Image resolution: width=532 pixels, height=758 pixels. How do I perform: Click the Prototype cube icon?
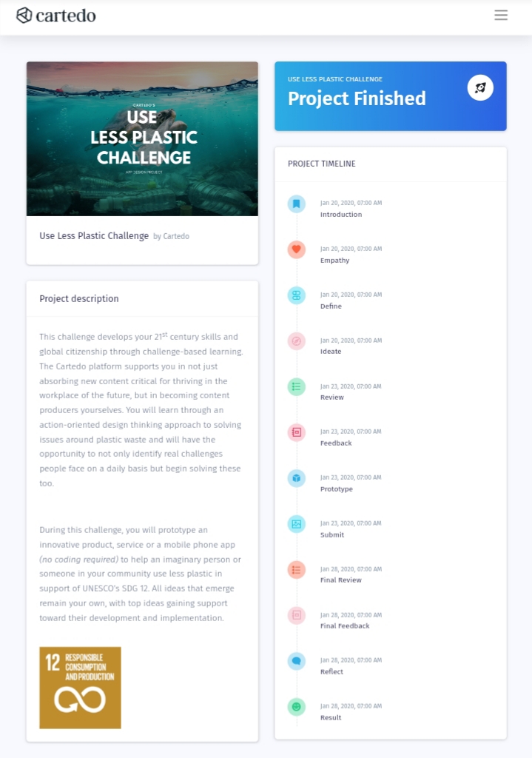(297, 479)
